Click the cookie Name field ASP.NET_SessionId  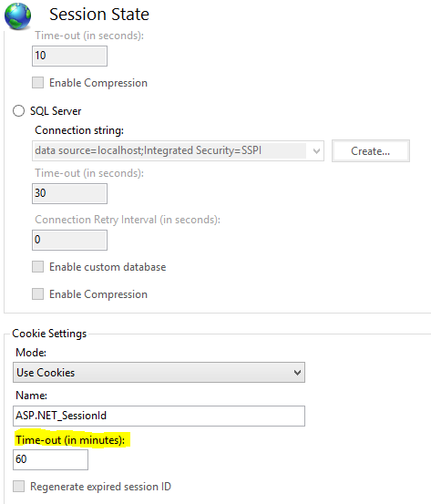tap(159, 416)
